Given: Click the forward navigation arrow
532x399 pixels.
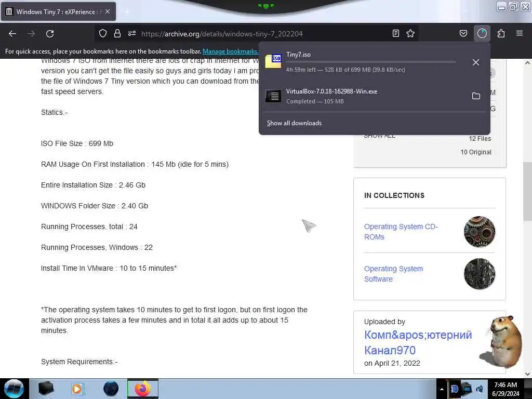Looking at the screenshot, I should [31, 34].
